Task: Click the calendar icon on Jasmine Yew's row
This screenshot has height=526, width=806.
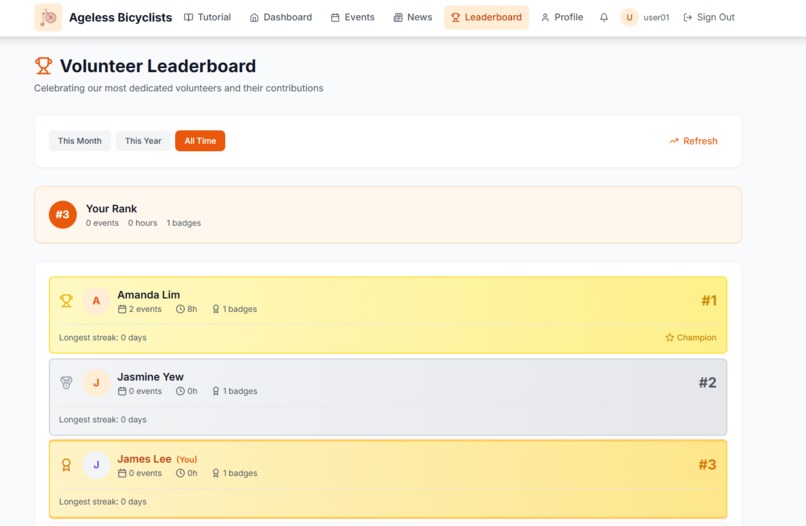Action: tap(122, 391)
